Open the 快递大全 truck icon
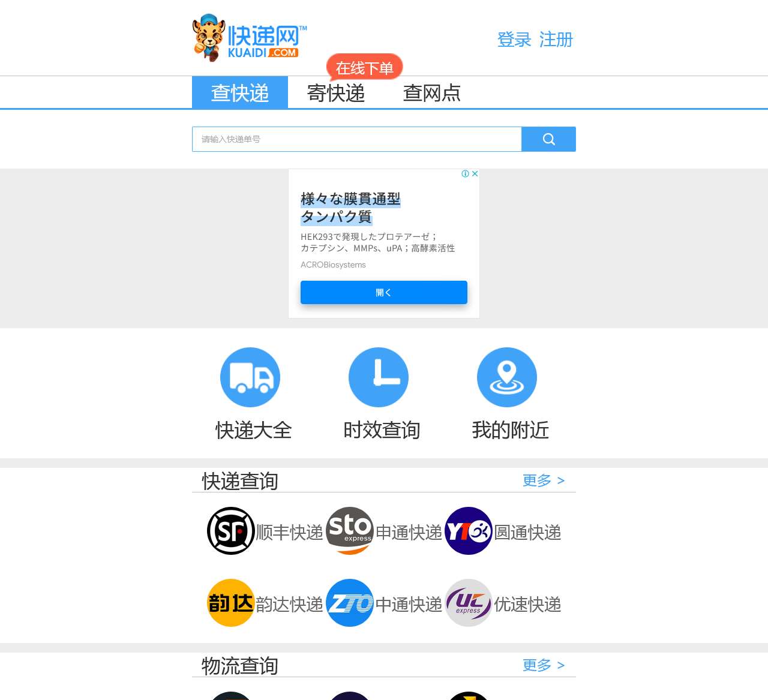The image size is (768, 700). tap(250, 377)
